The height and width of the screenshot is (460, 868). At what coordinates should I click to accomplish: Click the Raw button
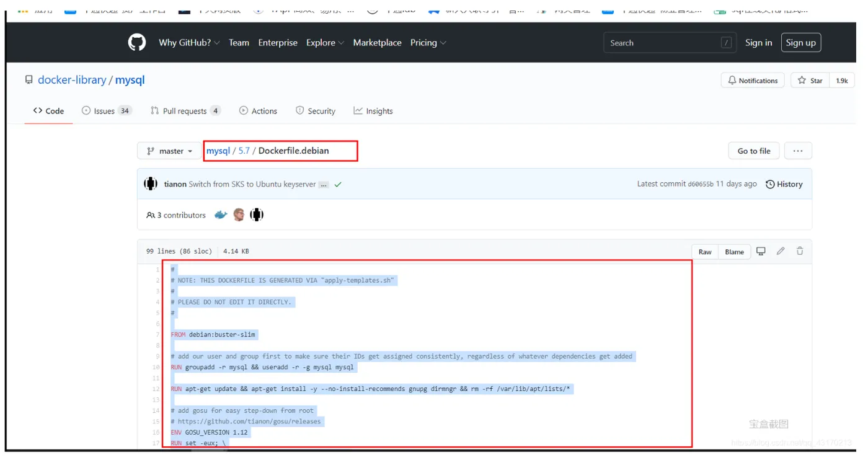coord(705,251)
